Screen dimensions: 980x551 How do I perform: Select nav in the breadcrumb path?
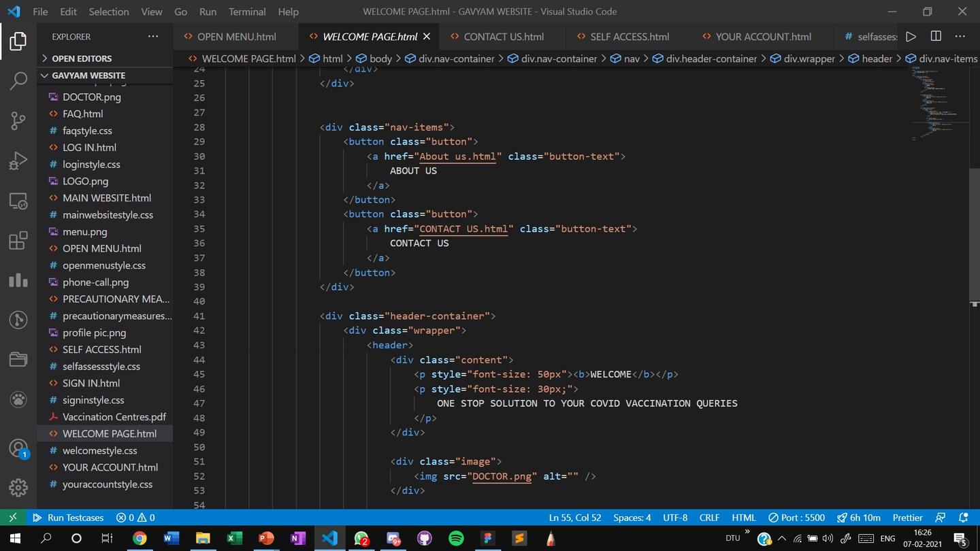click(625, 59)
